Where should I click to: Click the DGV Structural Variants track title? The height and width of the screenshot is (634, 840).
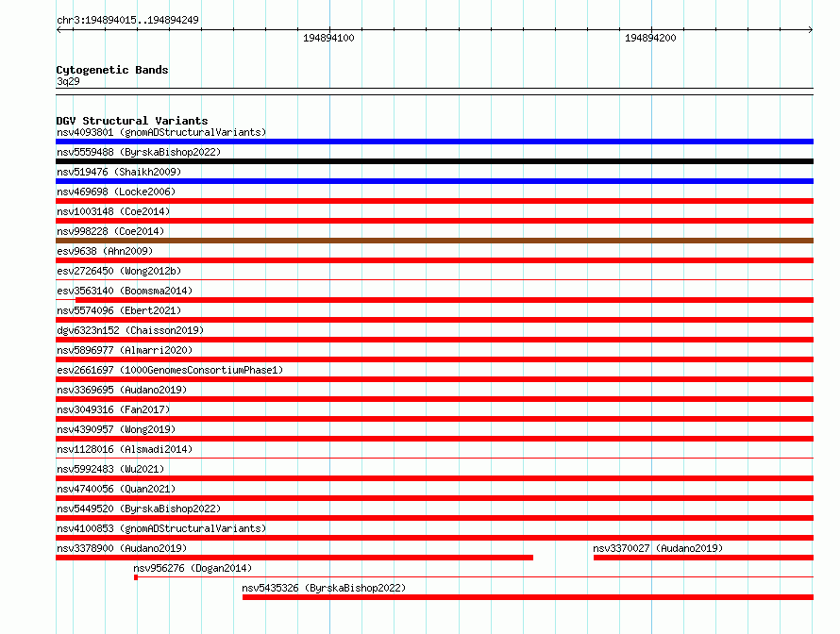coord(132,121)
